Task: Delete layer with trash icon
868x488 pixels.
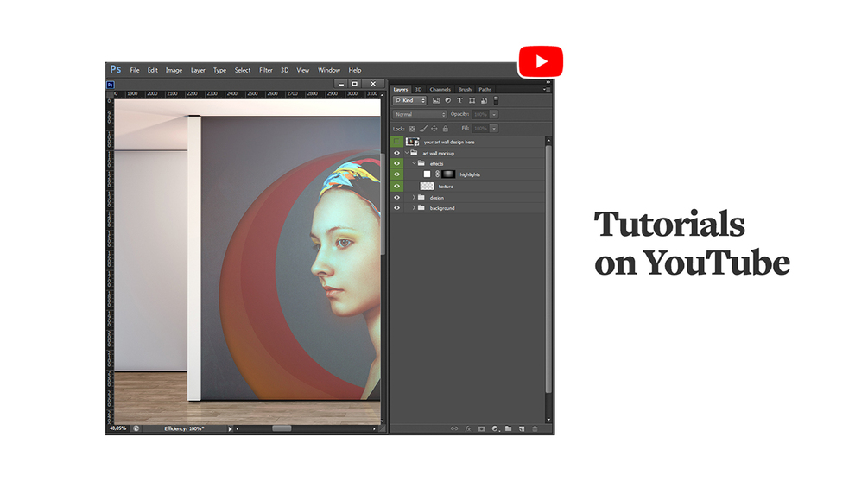Action: [x=535, y=428]
